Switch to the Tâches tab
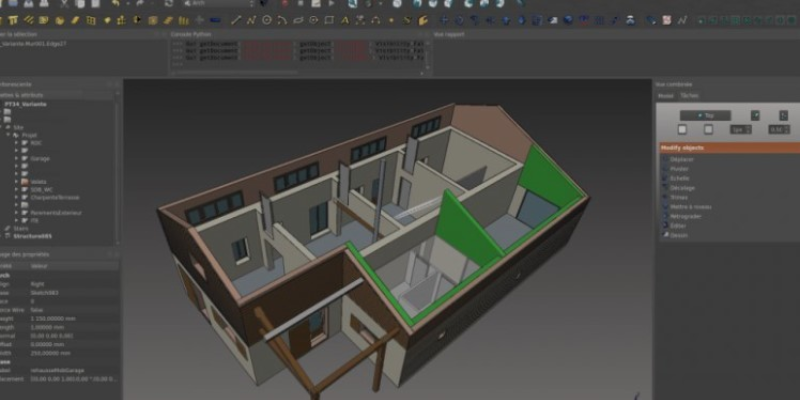This screenshot has height=400, width=800. click(x=689, y=95)
